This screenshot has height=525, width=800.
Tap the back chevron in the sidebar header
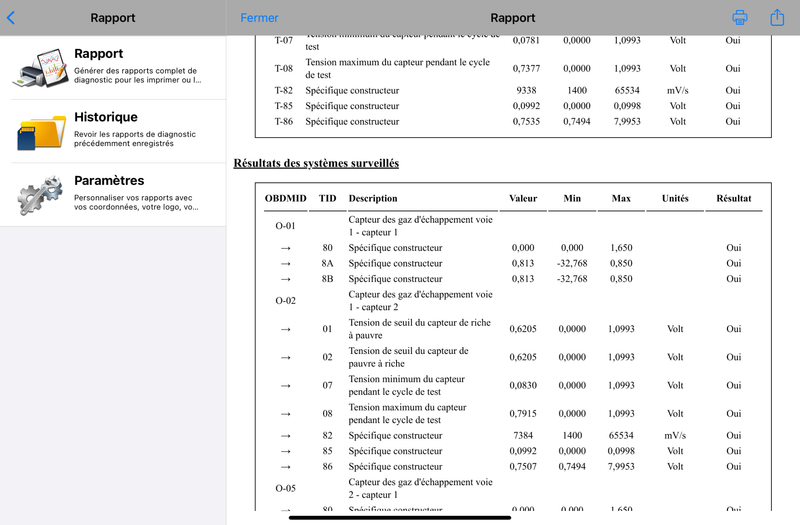11,18
